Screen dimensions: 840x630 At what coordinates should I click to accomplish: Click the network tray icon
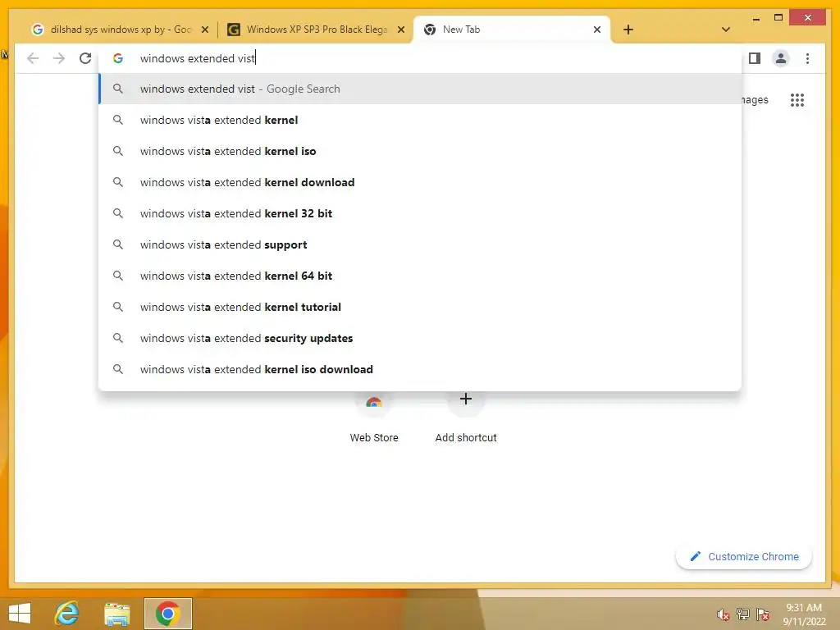click(743, 614)
